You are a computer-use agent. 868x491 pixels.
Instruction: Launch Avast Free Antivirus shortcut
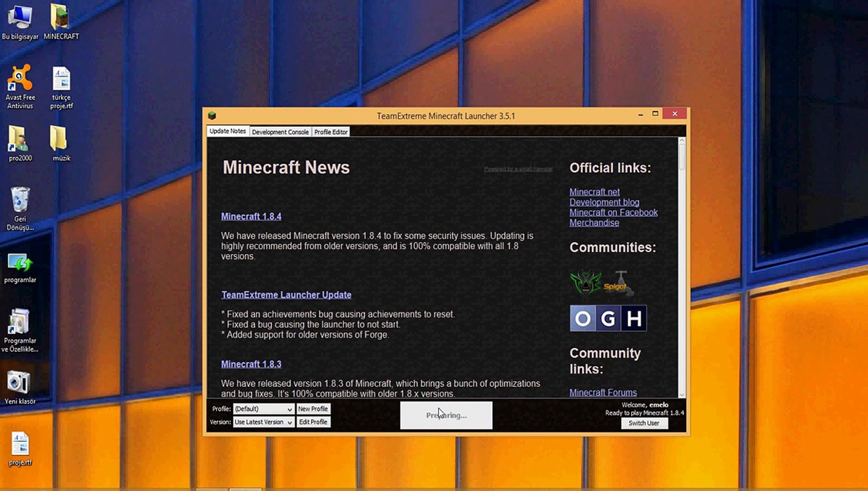click(20, 86)
